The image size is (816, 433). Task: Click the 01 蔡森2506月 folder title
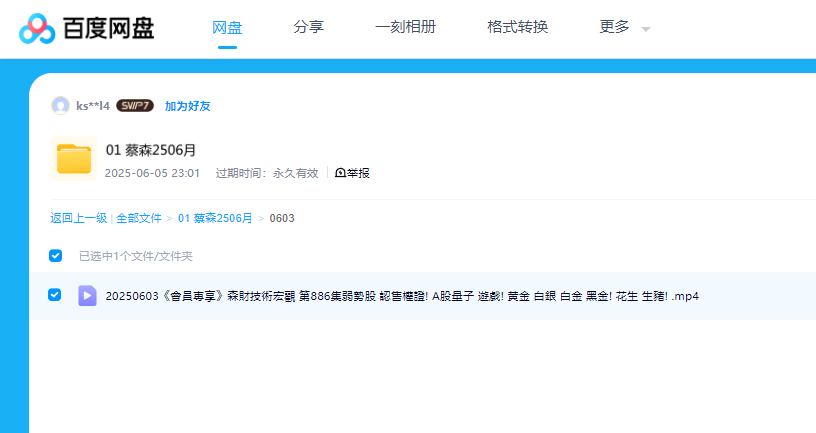(x=151, y=150)
